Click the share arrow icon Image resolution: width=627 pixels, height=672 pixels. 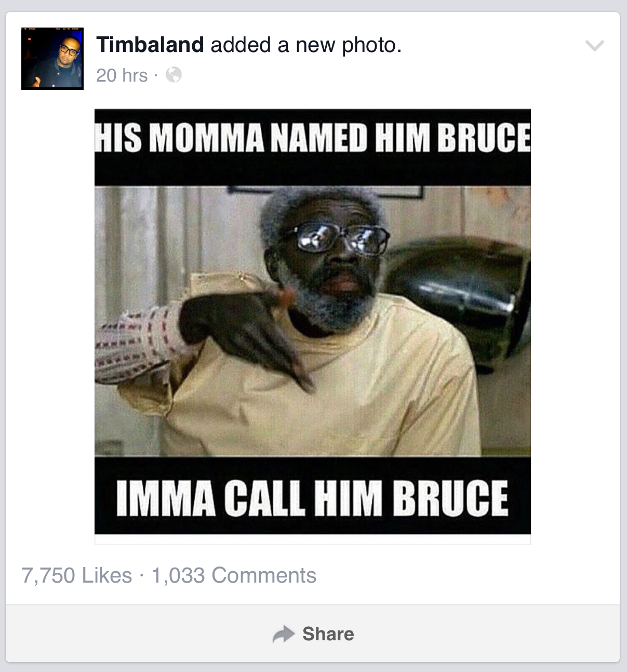click(x=284, y=634)
